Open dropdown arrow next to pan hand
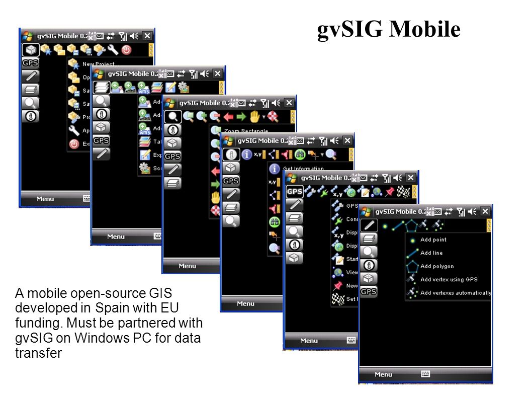532x399 pixels. (263, 117)
